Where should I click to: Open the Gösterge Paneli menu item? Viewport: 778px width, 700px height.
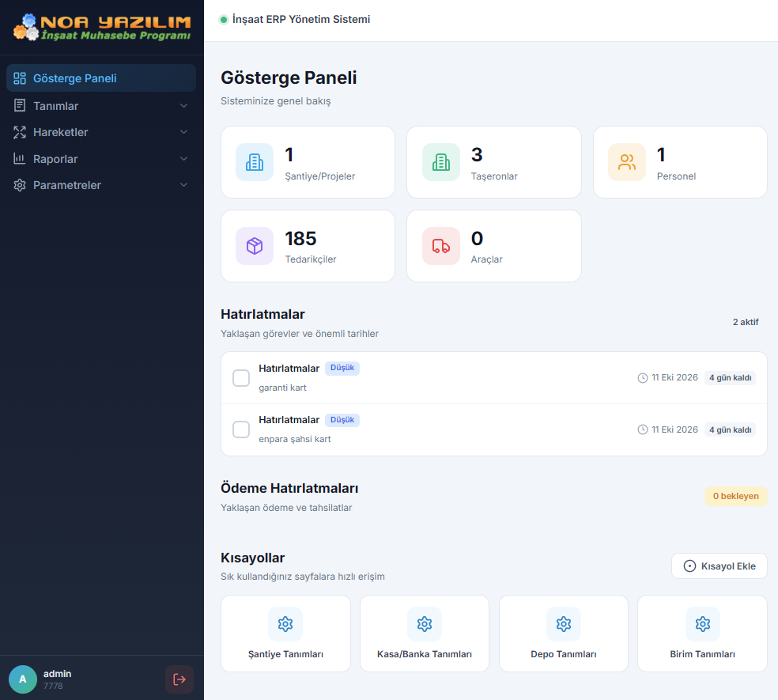pos(101,78)
